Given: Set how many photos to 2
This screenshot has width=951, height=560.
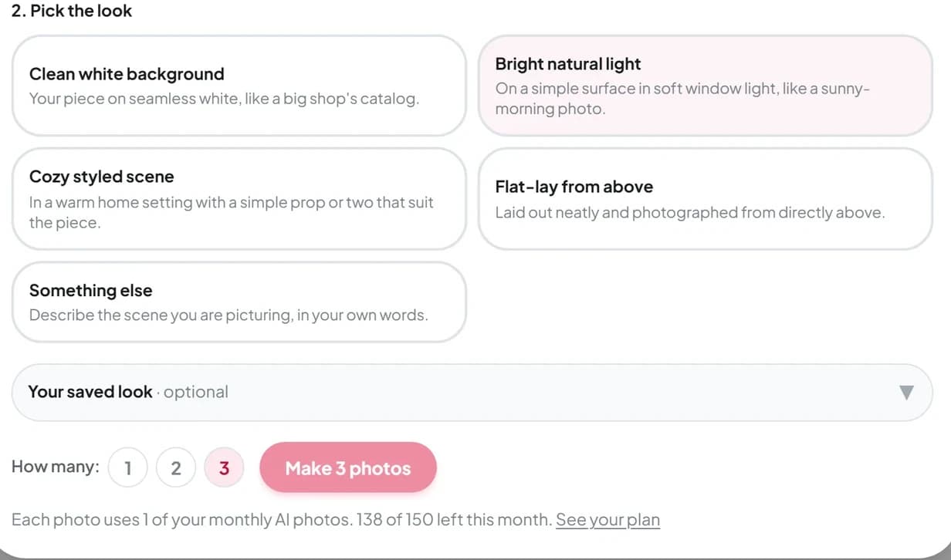Looking at the screenshot, I should pyautogui.click(x=176, y=468).
